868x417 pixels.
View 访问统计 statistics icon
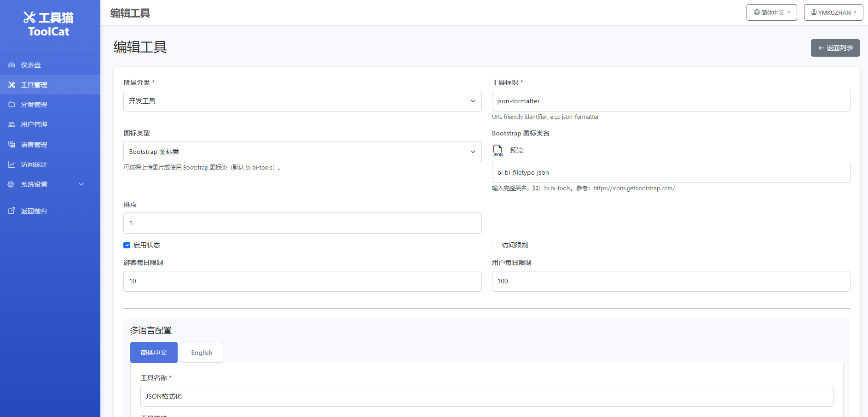pos(11,164)
